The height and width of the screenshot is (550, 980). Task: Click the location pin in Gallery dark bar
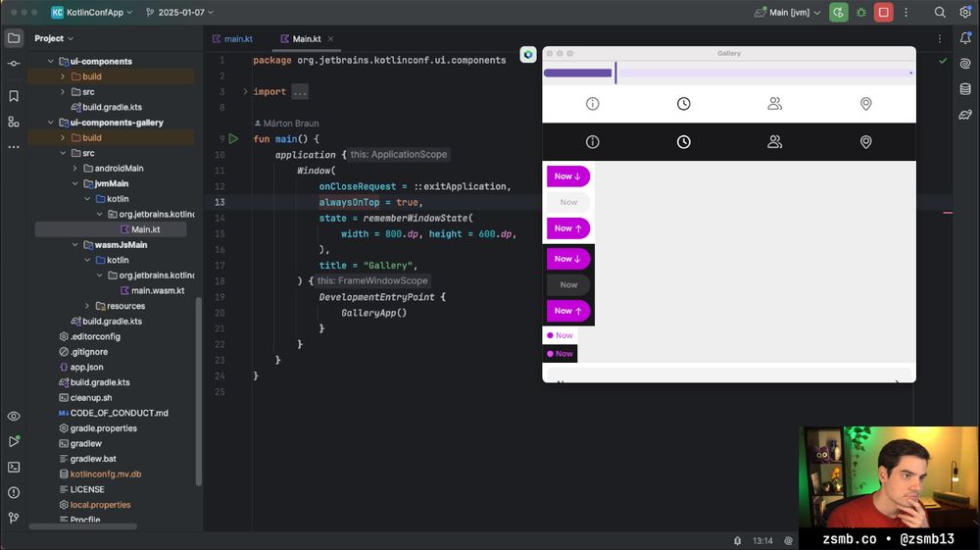point(865,142)
